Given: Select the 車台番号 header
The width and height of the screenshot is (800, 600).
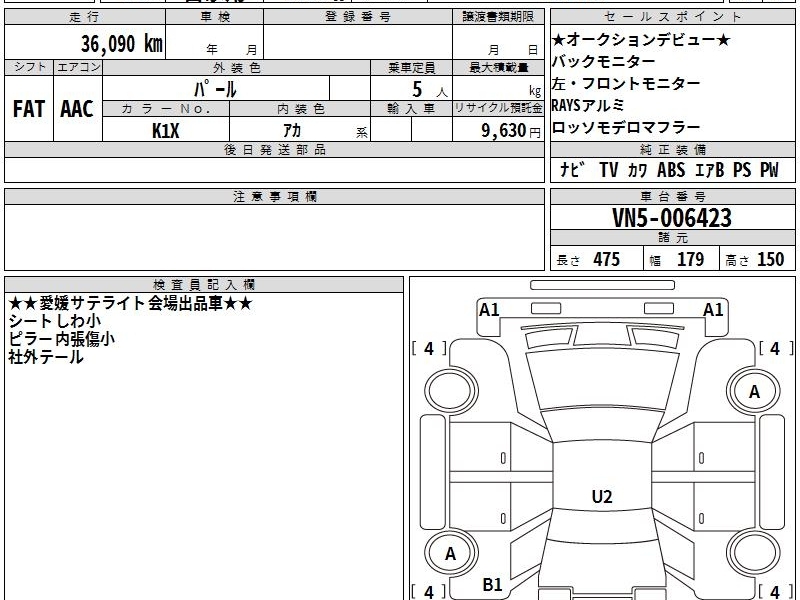Looking at the screenshot, I should [673, 196].
